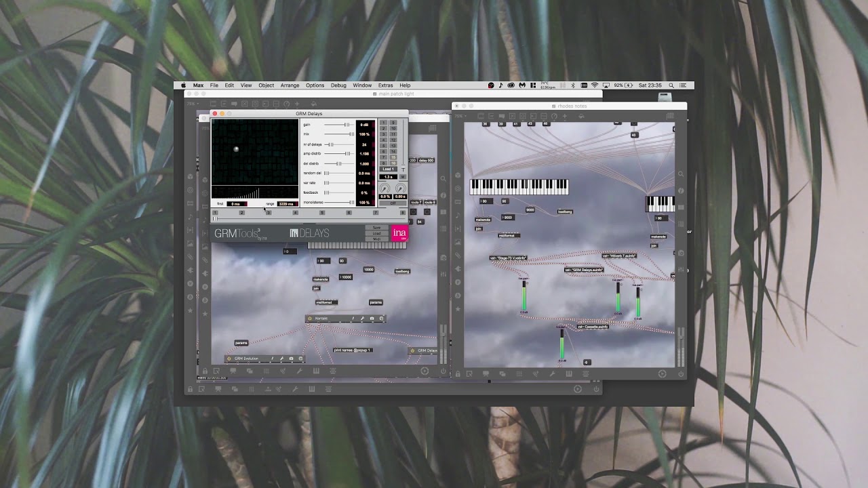Click music note icon in rhodes notes sidebar
The height and width of the screenshot is (488, 868).
click(x=458, y=216)
